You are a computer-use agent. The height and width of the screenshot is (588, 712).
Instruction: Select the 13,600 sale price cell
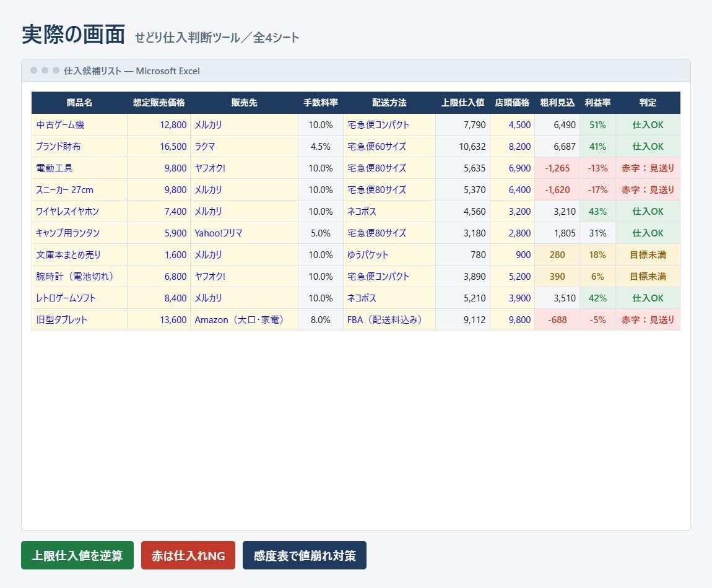coord(158,319)
